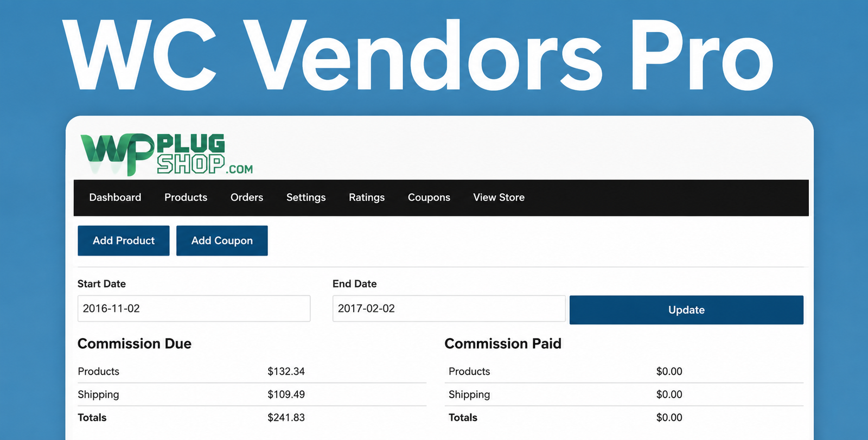Go to the Products menu item

pyautogui.click(x=186, y=197)
